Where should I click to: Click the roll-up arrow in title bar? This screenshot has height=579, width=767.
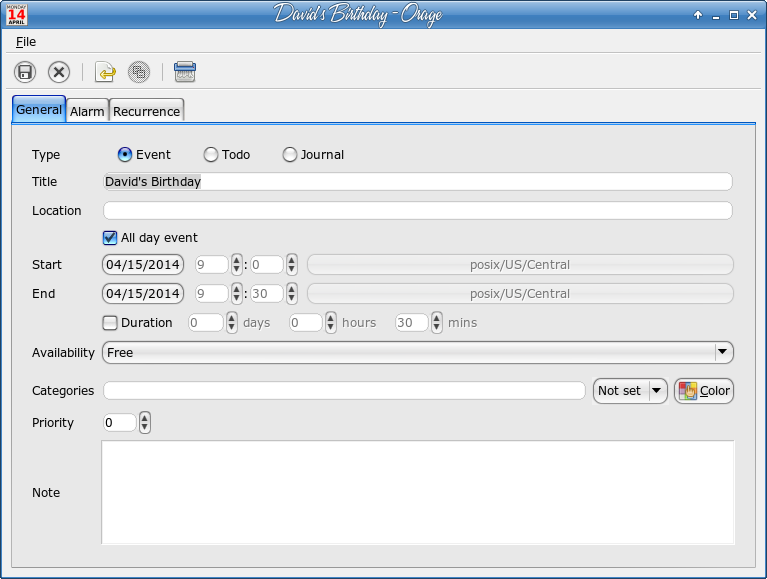[x=698, y=15]
